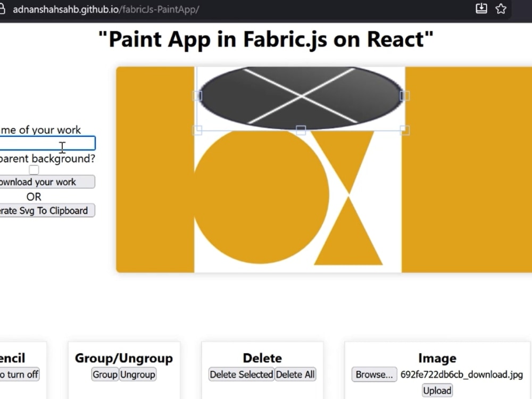Click the 692fe722db6cb_download.jpg file name
Viewport: 532px width, 399px height.
coord(461,375)
